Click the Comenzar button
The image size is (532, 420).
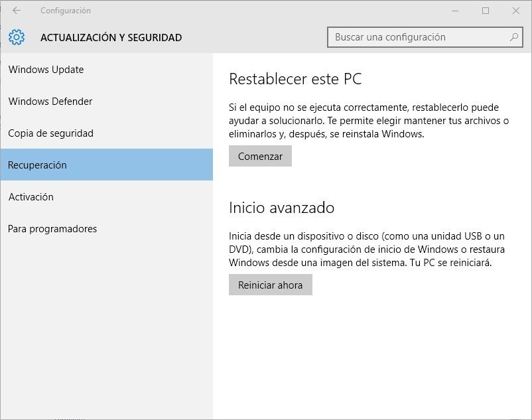[260, 156]
